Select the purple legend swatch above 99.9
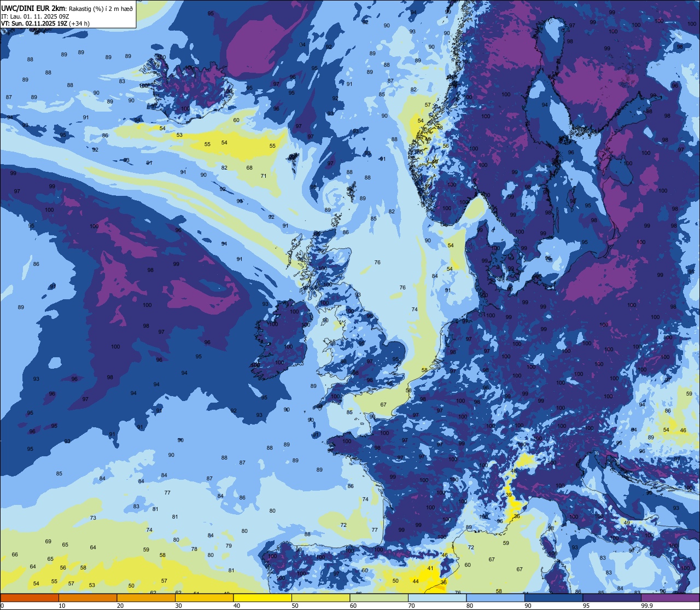 tap(670, 597)
